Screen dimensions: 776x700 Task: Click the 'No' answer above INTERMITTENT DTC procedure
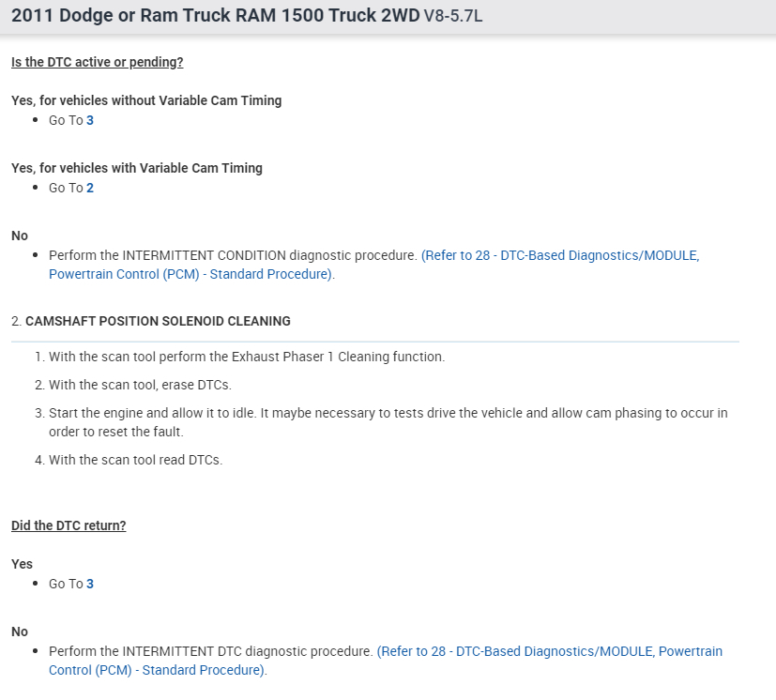click(x=20, y=632)
